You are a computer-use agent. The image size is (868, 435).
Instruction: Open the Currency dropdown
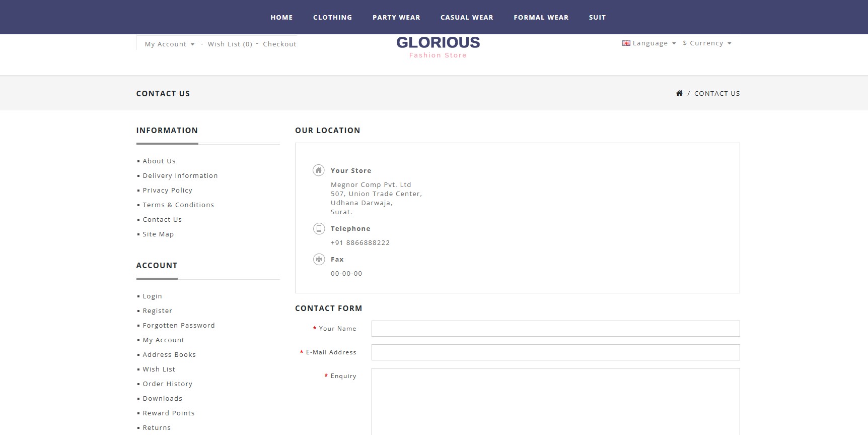(707, 43)
